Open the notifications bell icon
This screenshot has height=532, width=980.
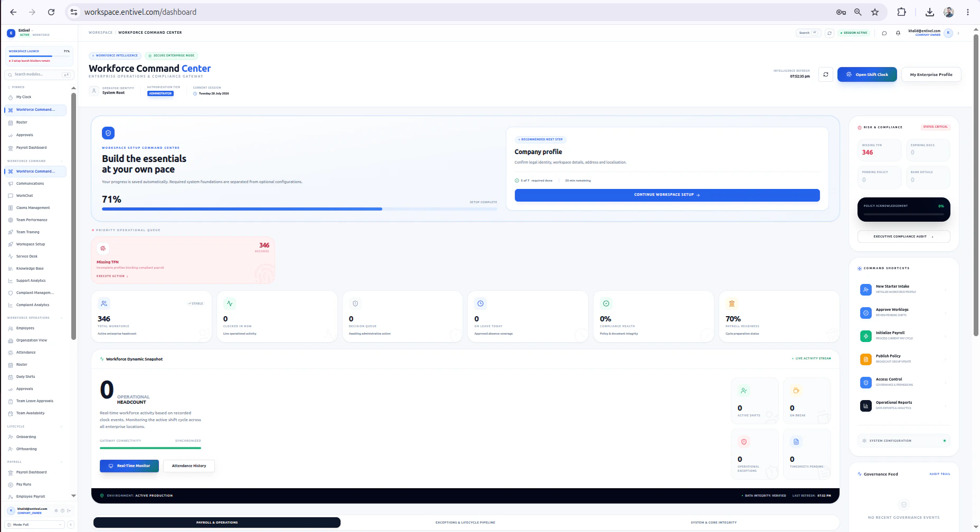click(898, 33)
